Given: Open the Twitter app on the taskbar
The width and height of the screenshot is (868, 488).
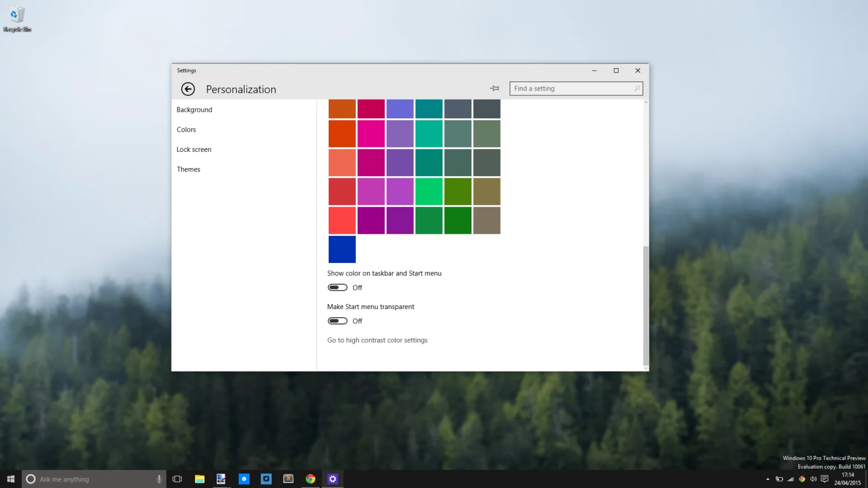Looking at the screenshot, I should click(x=266, y=479).
